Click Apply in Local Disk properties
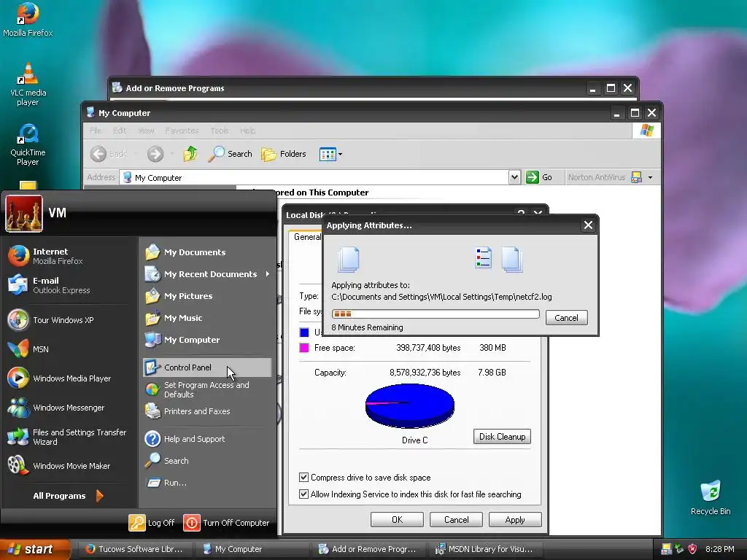 [x=515, y=519]
